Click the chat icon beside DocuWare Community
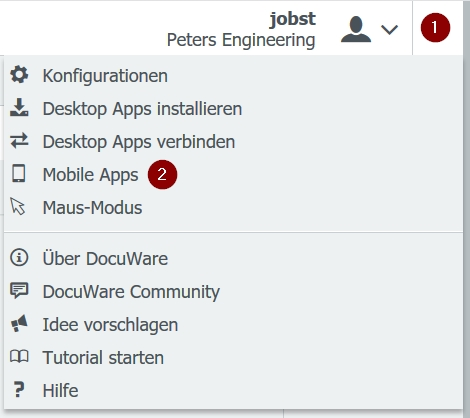The width and height of the screenshot is (470, 418). coord(19,291)
